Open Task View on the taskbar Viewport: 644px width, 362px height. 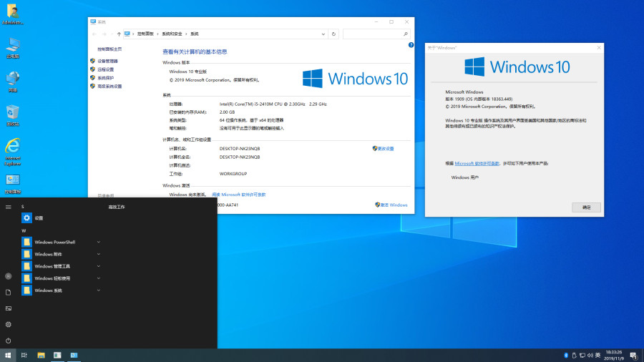[x=24, y=355]
